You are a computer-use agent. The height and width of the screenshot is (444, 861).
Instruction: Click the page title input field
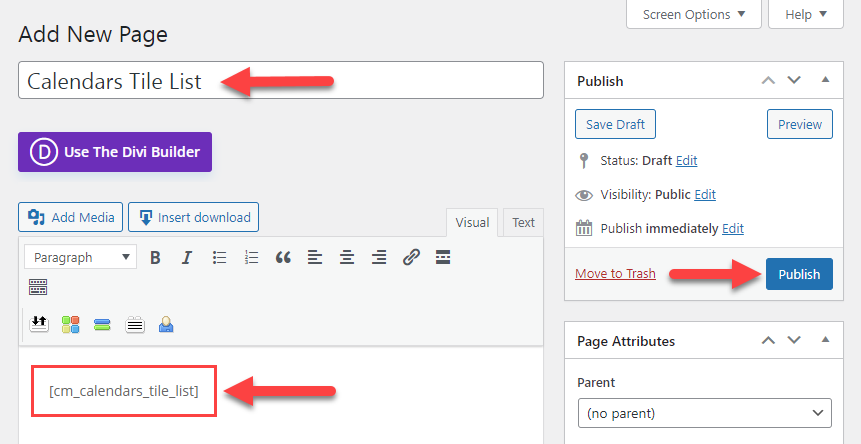(281, 80)
